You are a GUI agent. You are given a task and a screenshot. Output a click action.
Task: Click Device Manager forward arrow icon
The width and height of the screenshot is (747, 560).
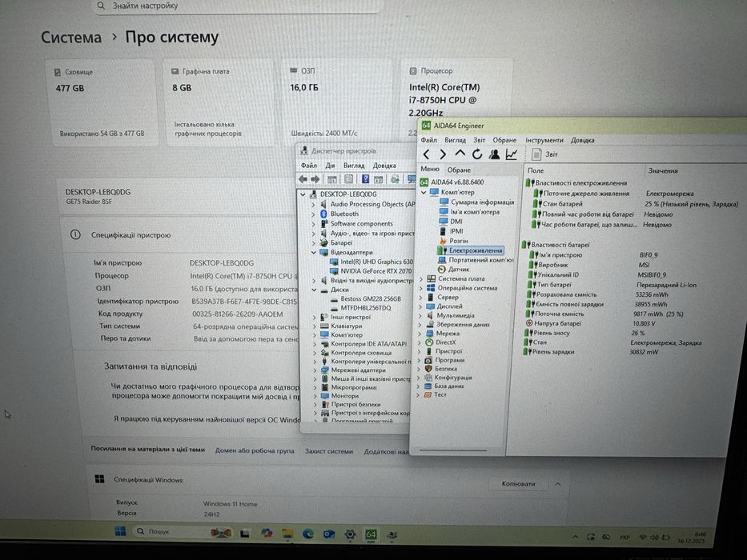[315, 179]
